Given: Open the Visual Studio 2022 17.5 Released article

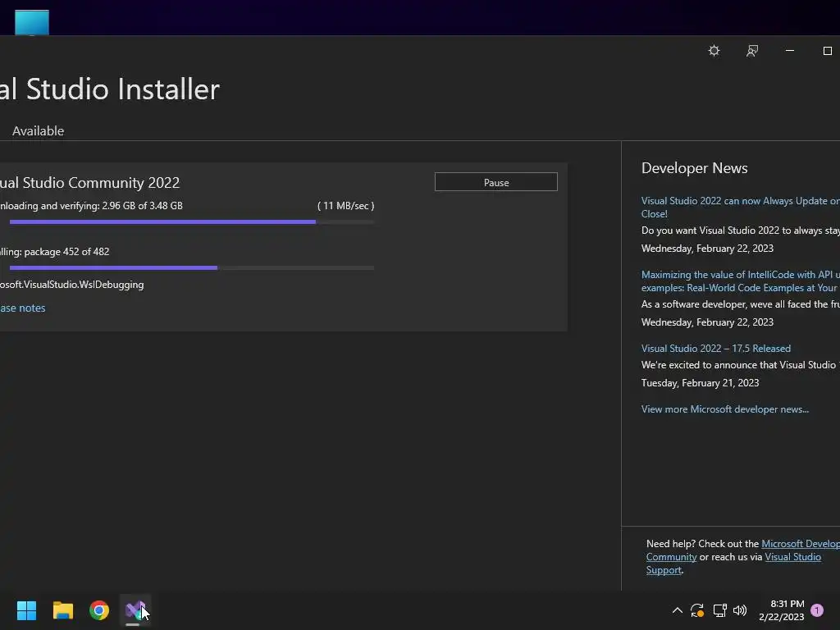Looking at the screenshot, I should pos(715,348).
